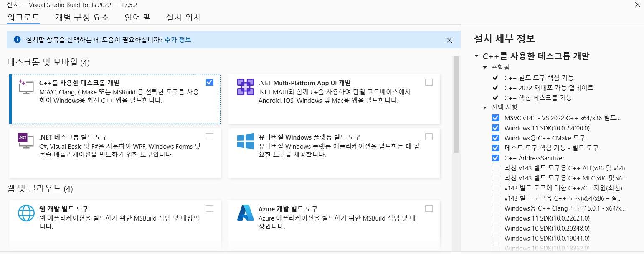644x254 pixels.
Task: Check Windows 10 SDK(10.0.20348.0) option
Action: click(496, 228)
